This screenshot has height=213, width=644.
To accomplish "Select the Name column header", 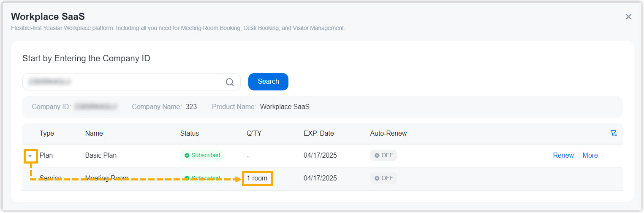I will [94, 134].
